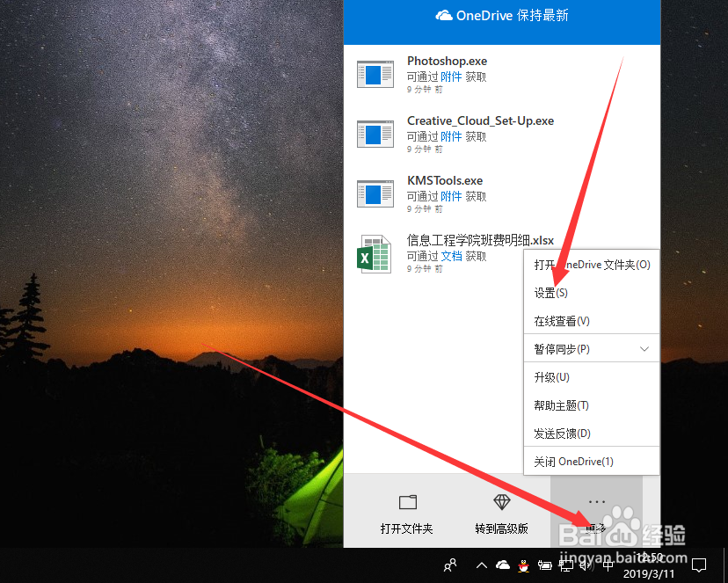
Task: Open the QQ penguin tray icon
Action: 524,565
